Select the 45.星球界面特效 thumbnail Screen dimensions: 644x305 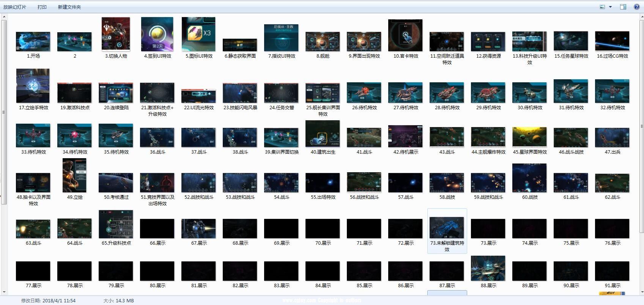pyautogui.click(x=529, y=137)
